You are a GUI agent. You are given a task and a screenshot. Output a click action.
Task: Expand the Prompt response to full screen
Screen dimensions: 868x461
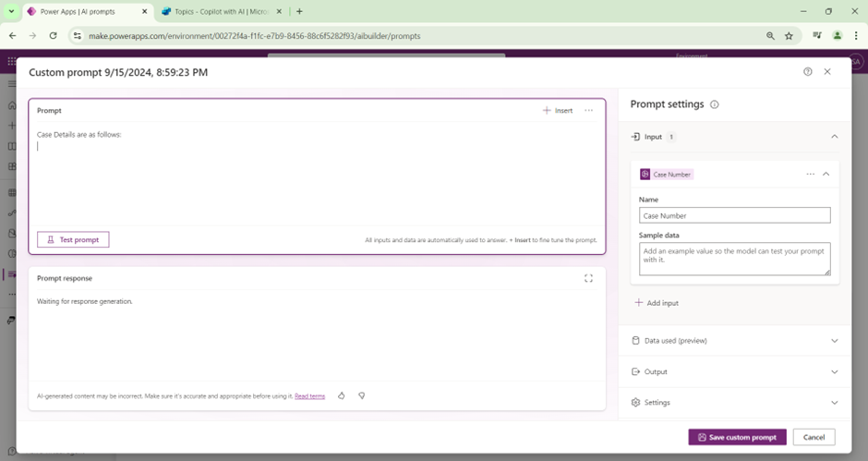tap(588, 278)
